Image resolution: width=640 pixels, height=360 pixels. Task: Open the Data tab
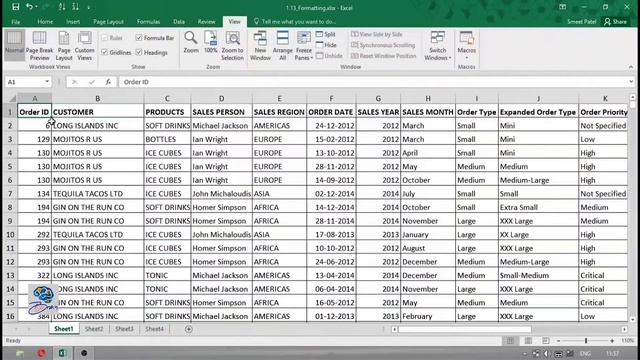[179, 22]
